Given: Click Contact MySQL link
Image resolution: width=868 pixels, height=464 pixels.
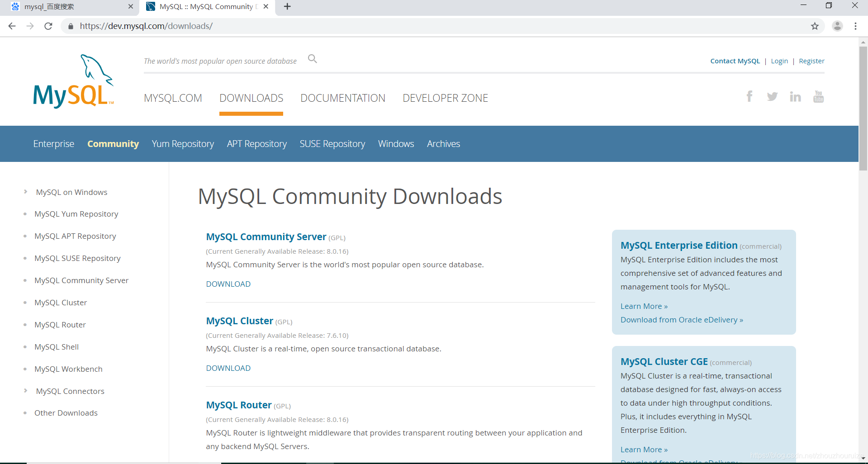Looking at the screenshot, I should point(735,61).
